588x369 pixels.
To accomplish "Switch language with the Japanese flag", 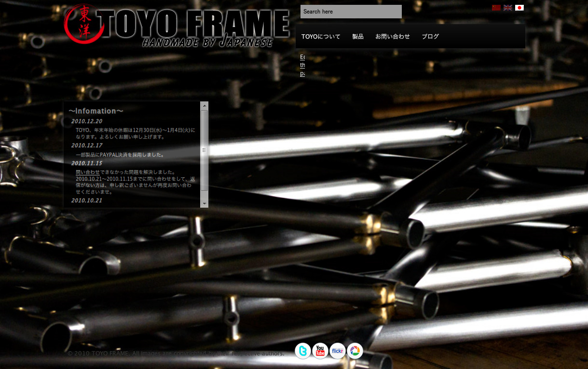I will tap(520, 8).
